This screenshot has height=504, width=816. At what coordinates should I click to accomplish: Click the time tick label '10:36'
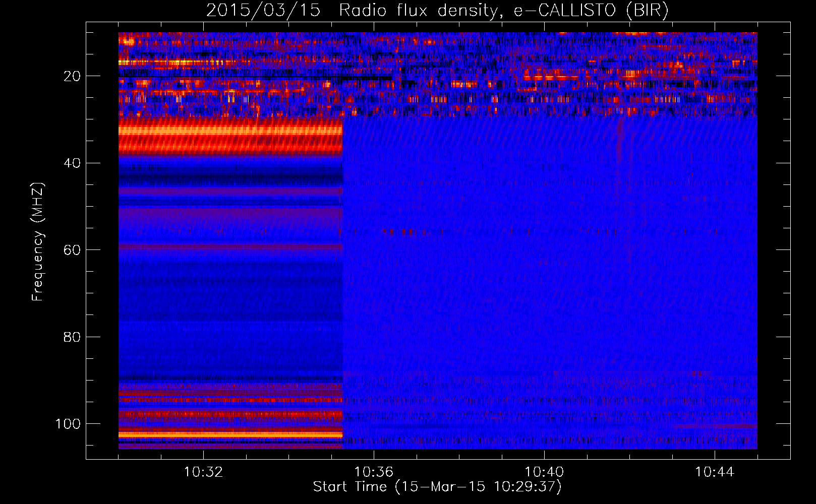pos(374,472)
